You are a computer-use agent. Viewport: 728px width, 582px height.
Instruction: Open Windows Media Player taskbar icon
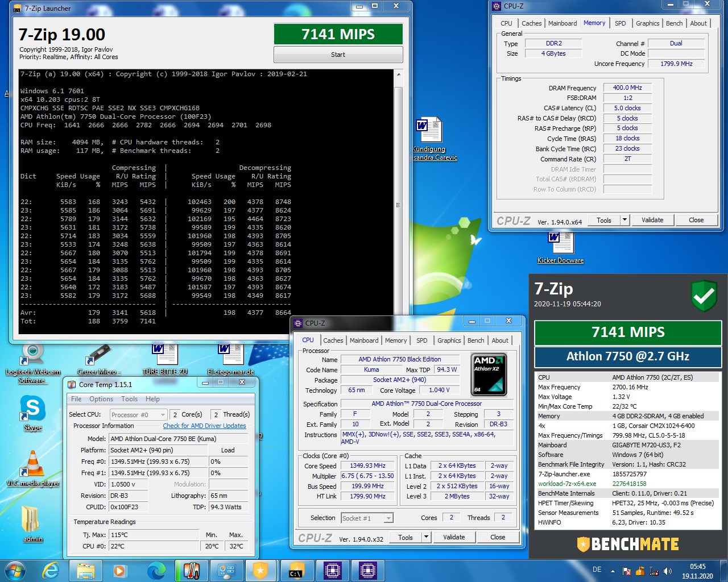tap(120, 570)
